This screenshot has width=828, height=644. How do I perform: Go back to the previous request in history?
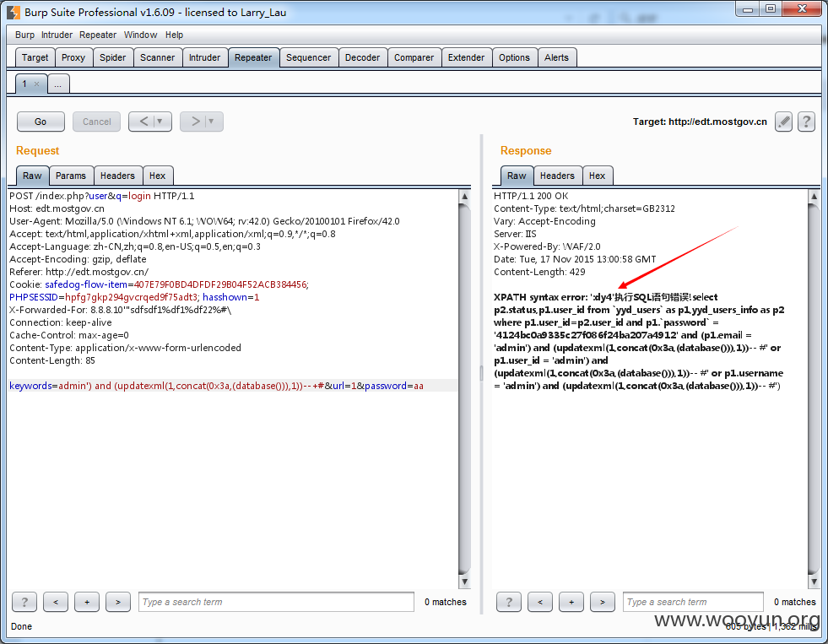[x=143, y=122]
